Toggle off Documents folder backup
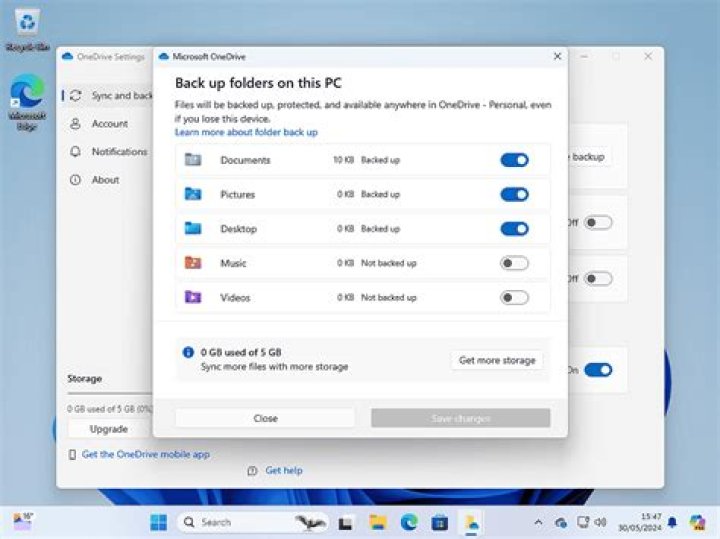 [x=514, y=160]
